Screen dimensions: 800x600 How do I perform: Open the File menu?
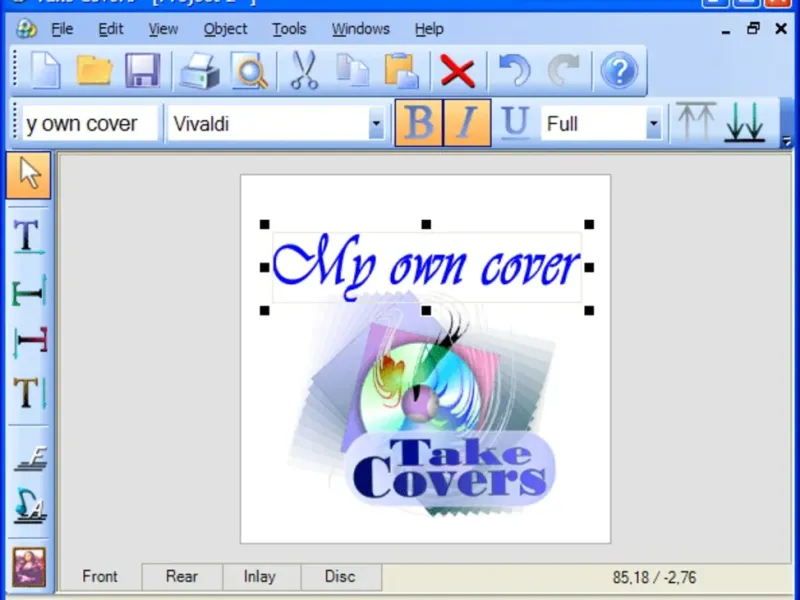click(x=62, y=29)
